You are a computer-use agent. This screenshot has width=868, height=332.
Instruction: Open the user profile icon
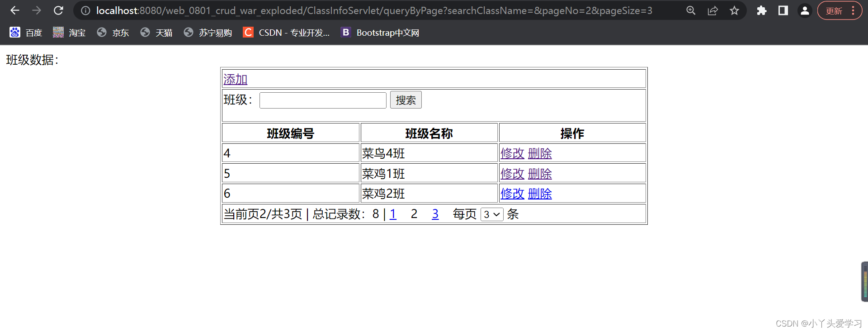(x=805, y=10)
